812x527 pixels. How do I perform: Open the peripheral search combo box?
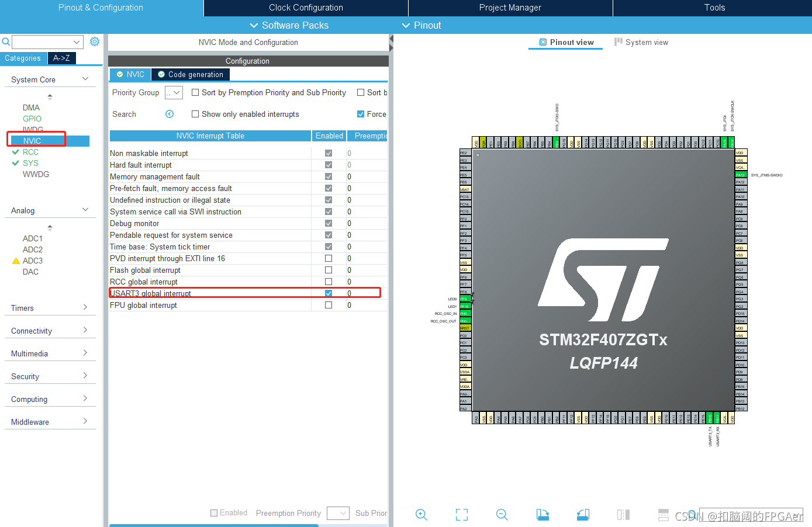pyautogui.click(x=47, y=42)
